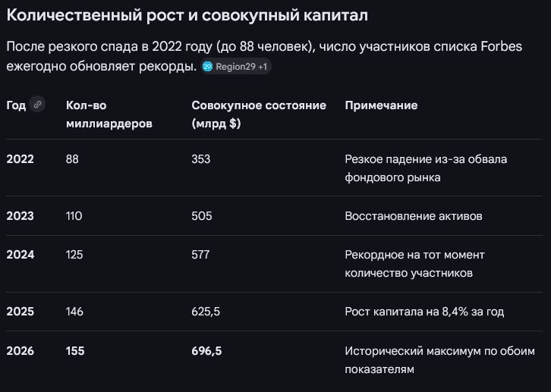The height and width of the screenshot is (392, 551).
Task: Click the blue Region29 logo icon
Action: pos(208,66)
